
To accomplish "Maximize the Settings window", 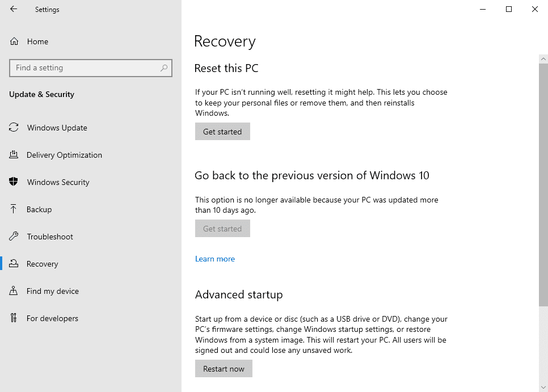I will [x=509, y=9].
